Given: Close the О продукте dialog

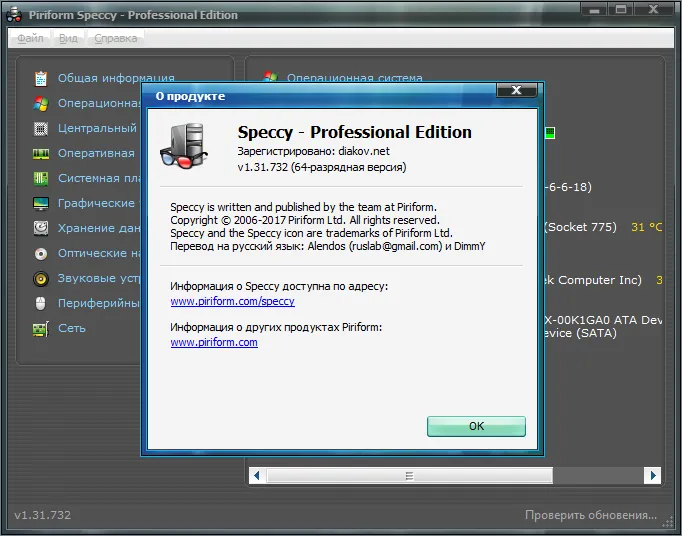Looking at the screenshot, I should (516, 90).
